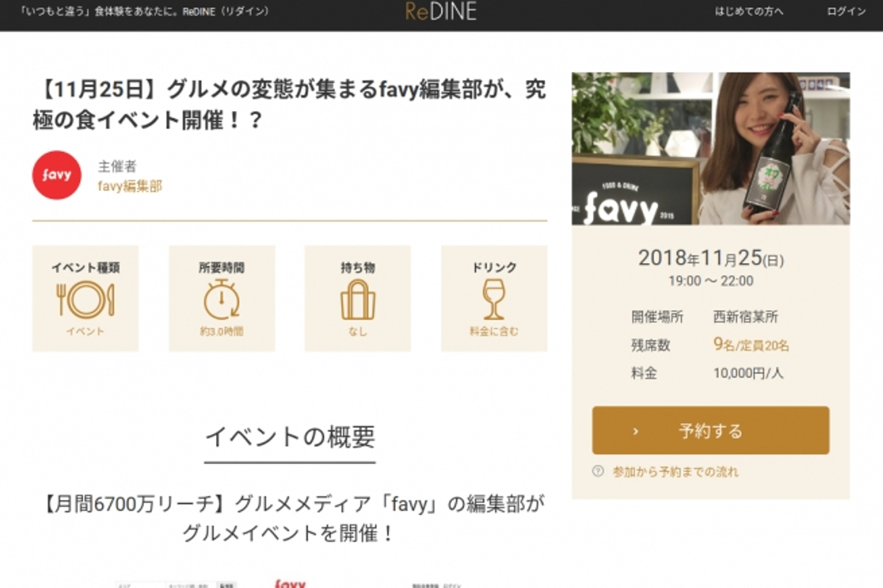
Task: Click the ドリンク info card
Action: (494, 299)
